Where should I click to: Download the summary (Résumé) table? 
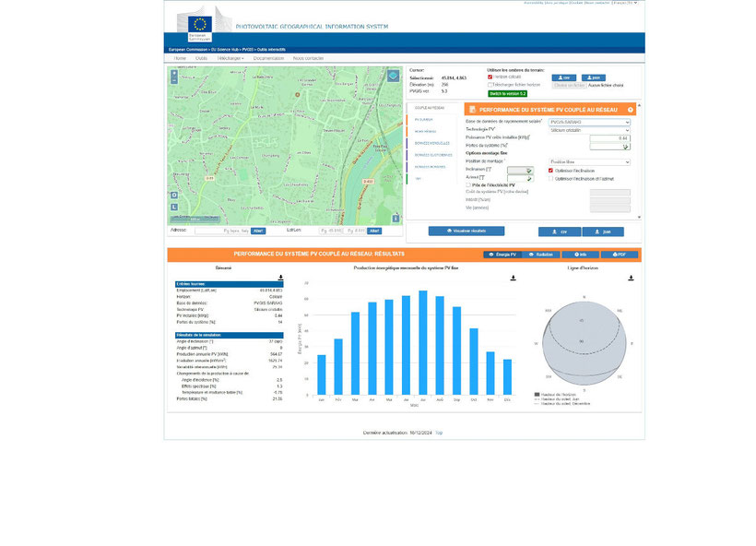(280, 278)
